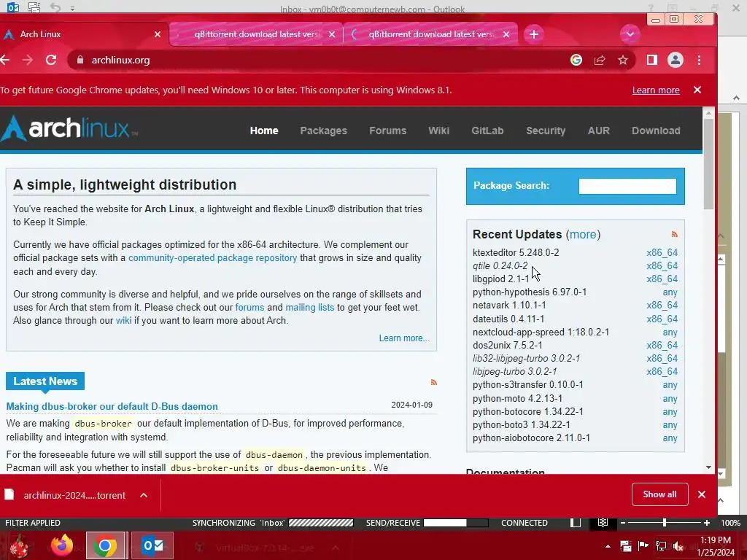The width and height of the screenshot is (747, 560).
Task: Close the downloads bar
Action: pos(702,494)
